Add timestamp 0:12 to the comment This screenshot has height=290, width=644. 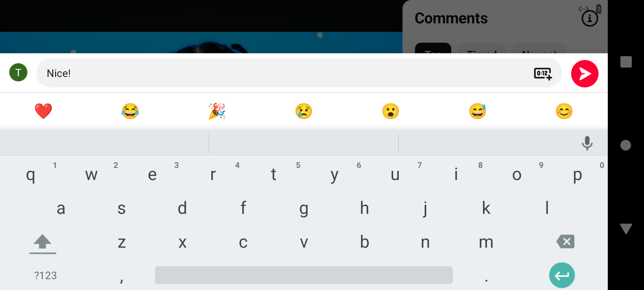[543, 74]
